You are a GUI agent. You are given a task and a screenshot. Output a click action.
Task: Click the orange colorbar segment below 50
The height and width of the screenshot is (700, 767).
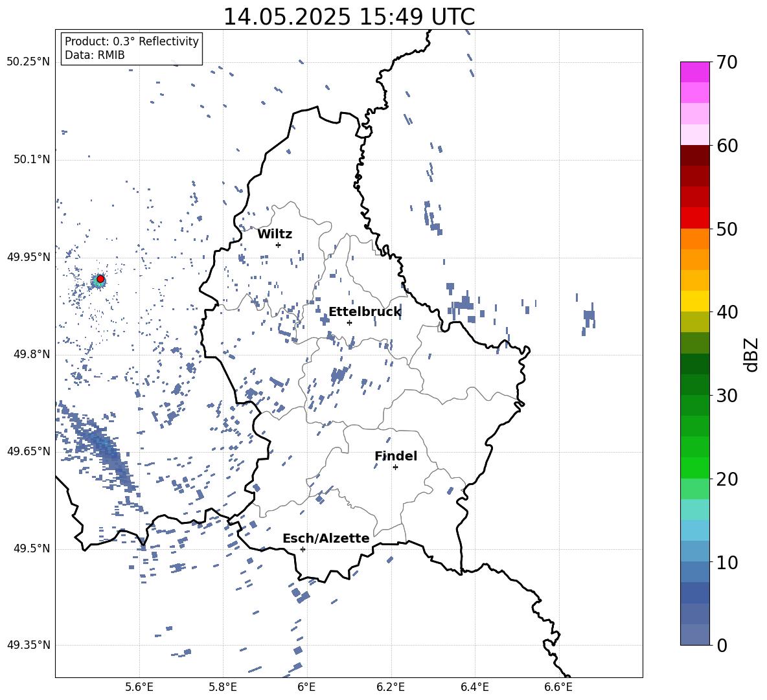click(694, 239)
